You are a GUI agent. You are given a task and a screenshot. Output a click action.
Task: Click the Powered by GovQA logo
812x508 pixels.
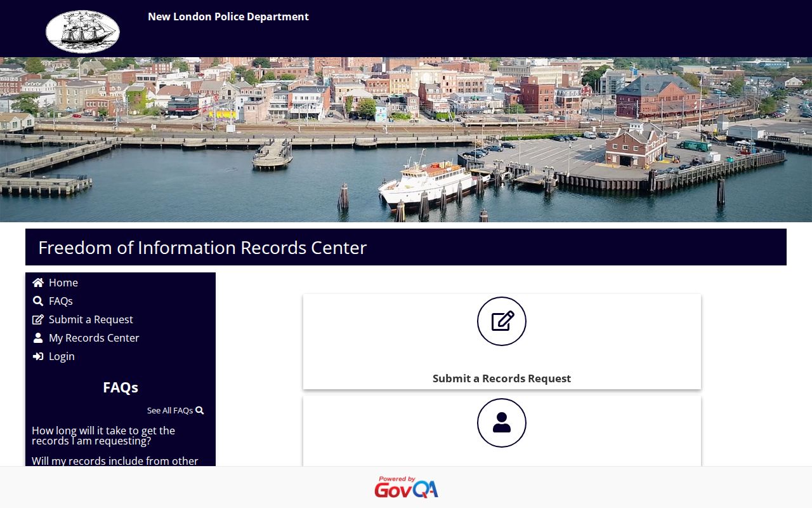click(x=406, y=487)
